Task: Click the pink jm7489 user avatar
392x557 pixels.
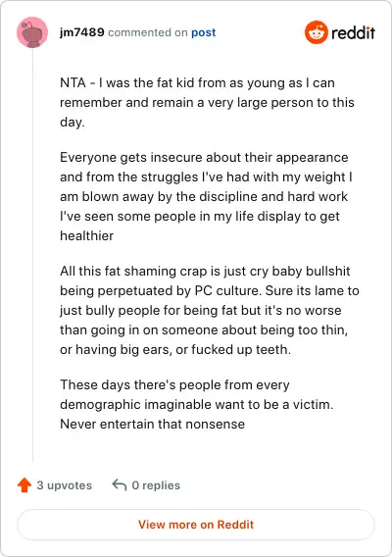Action: pos(32,32)
